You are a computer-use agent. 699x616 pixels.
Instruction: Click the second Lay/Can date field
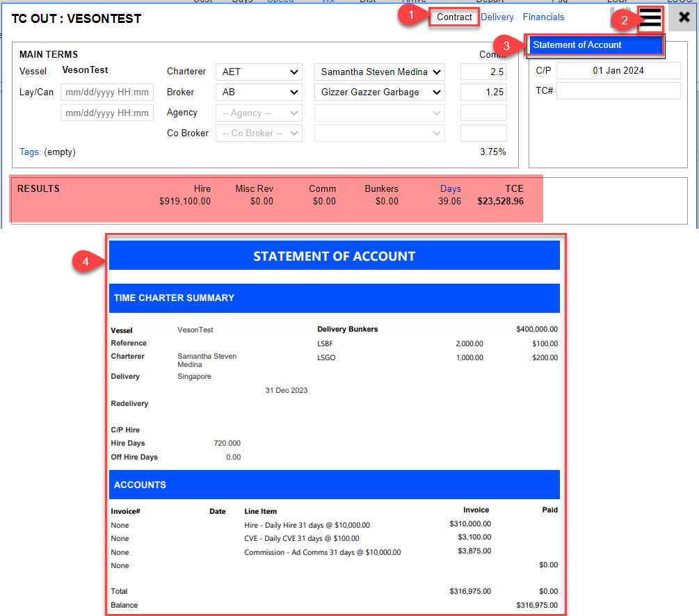(107, 113)
